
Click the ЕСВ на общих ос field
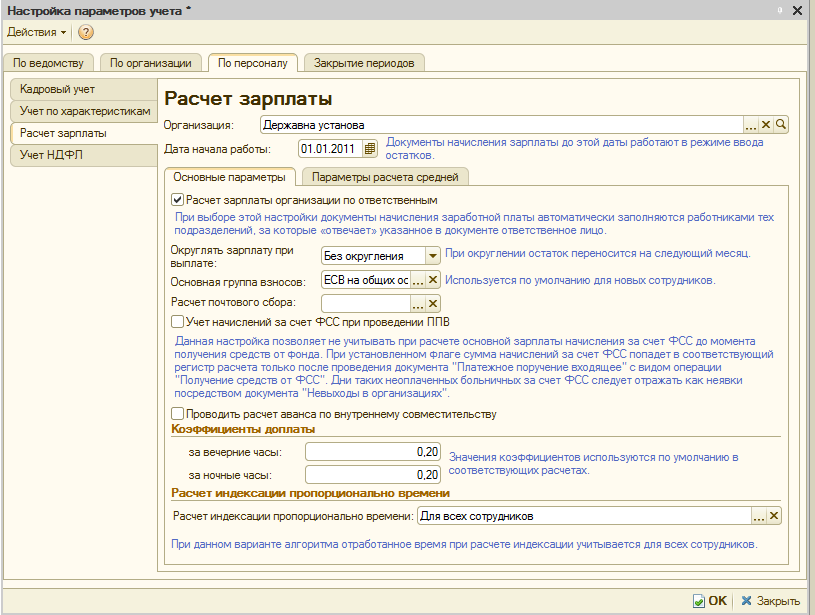coord(366,280)
